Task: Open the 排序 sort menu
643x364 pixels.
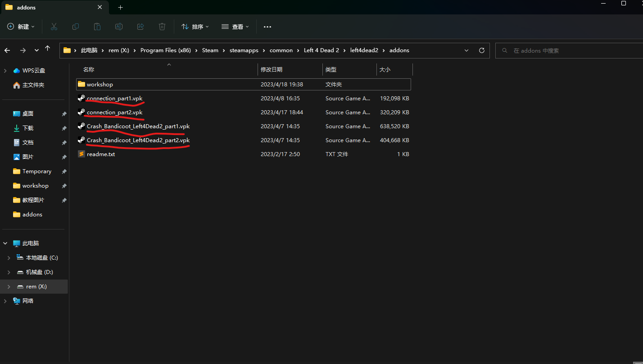Action: pyautogui.click(x=195, y=27)
